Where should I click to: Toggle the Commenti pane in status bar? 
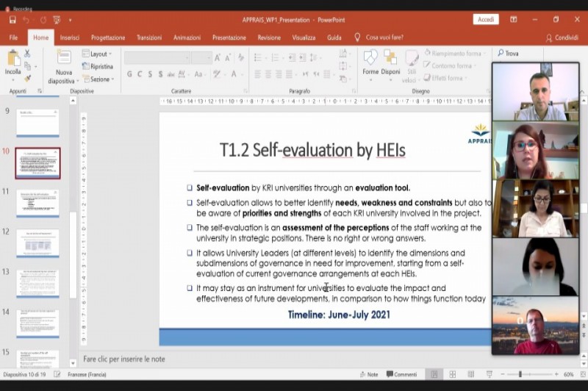401,374
